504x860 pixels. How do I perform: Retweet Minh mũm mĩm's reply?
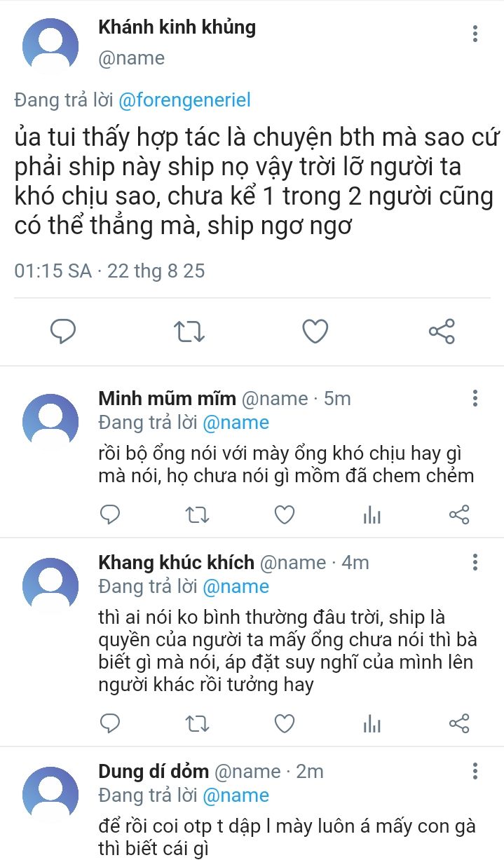tap(197, 516)
